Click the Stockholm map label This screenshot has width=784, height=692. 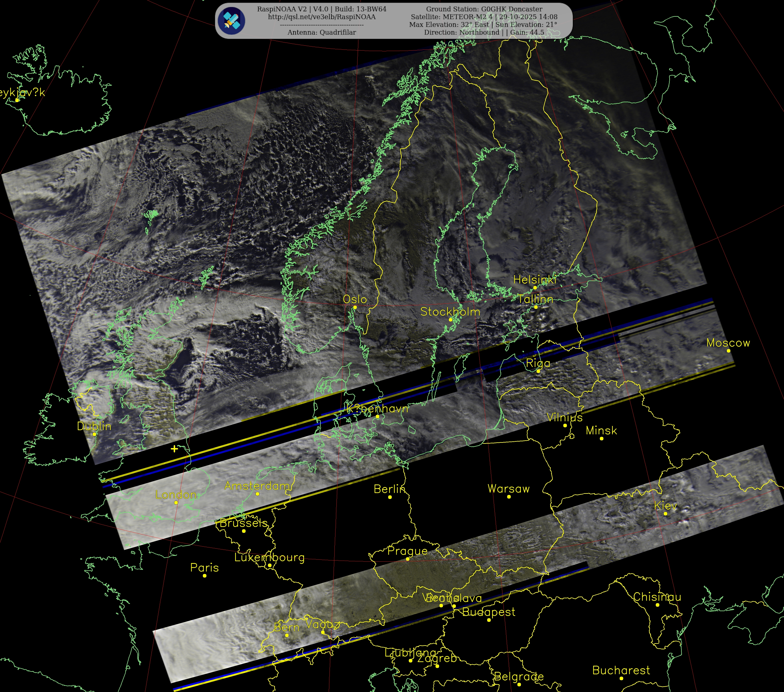(x=450, y=312)
